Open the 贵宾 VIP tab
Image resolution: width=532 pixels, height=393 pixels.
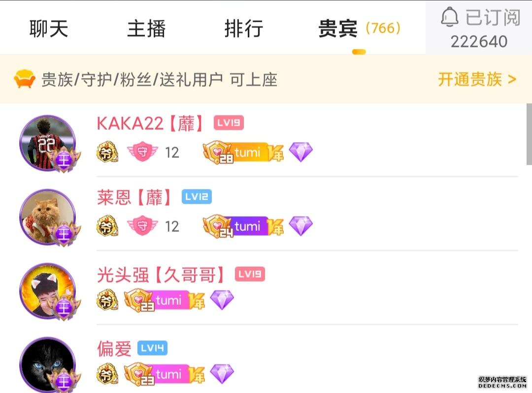(359, 28)
